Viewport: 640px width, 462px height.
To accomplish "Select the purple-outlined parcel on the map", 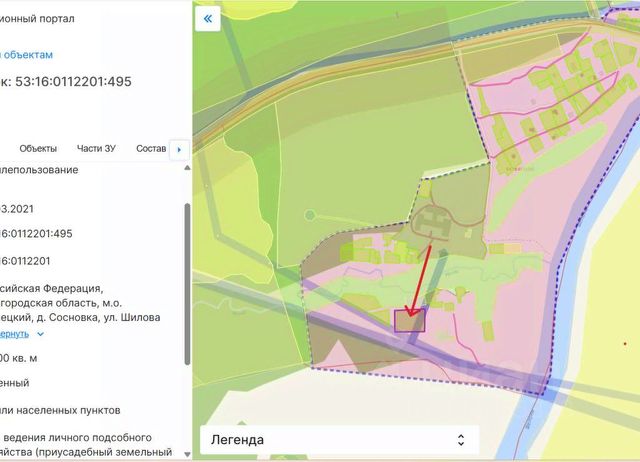I will pos(410,320).
